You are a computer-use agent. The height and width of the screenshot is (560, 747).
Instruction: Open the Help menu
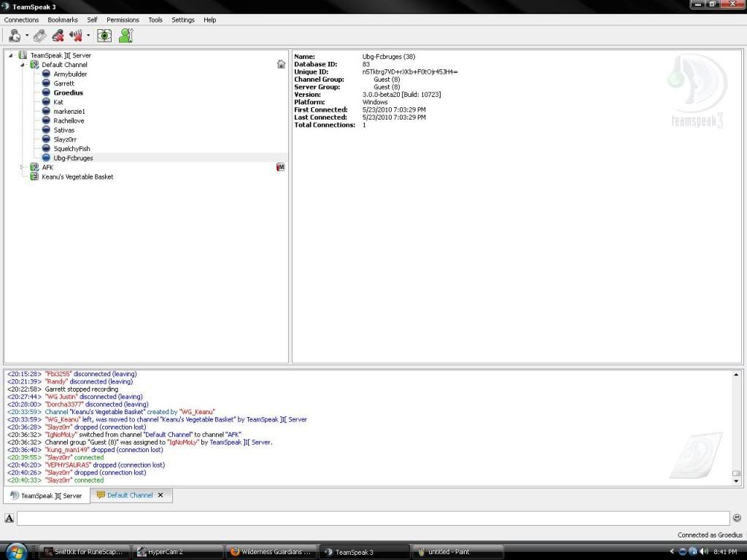(x=209, y=20)
